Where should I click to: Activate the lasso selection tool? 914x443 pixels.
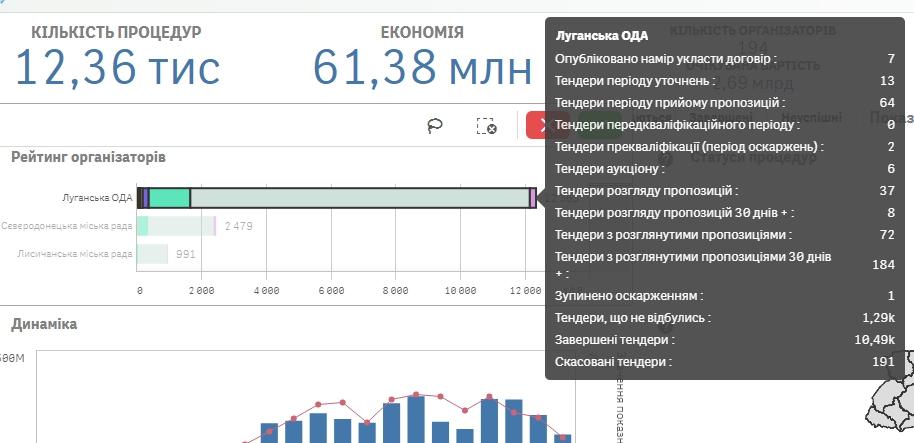point(435,125)
